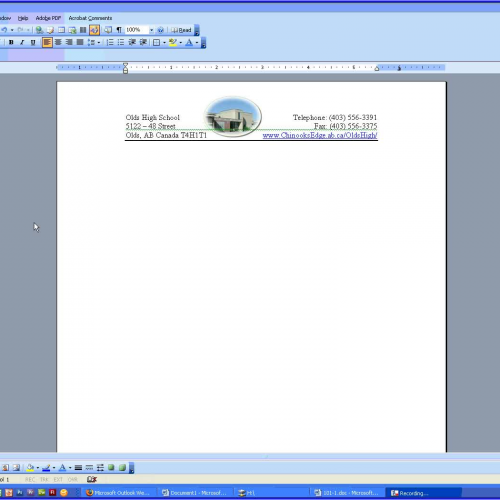Click the Dash Style icon
Image resolution: width=500 pixels, height=500 pixels.
point(89,468)
